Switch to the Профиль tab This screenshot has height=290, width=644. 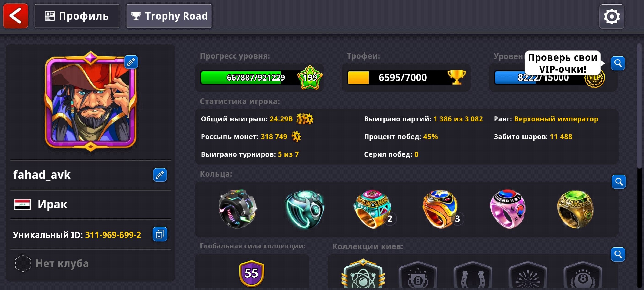[77, 16]
